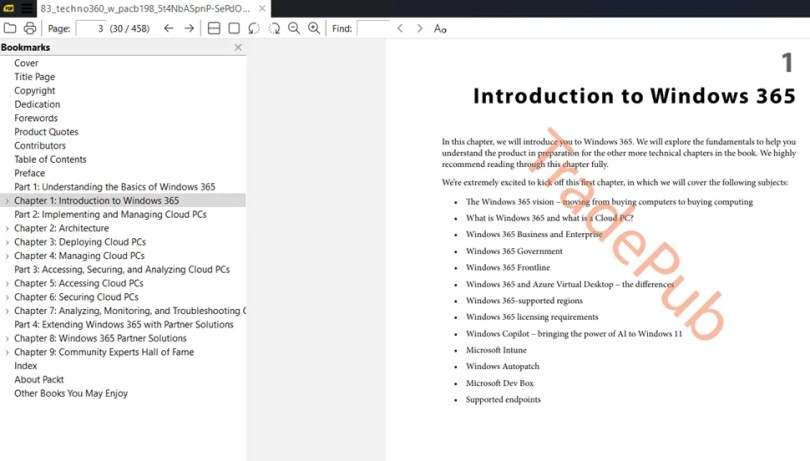Find next match arrow
810x461 pixels.
tap(419, 28)
